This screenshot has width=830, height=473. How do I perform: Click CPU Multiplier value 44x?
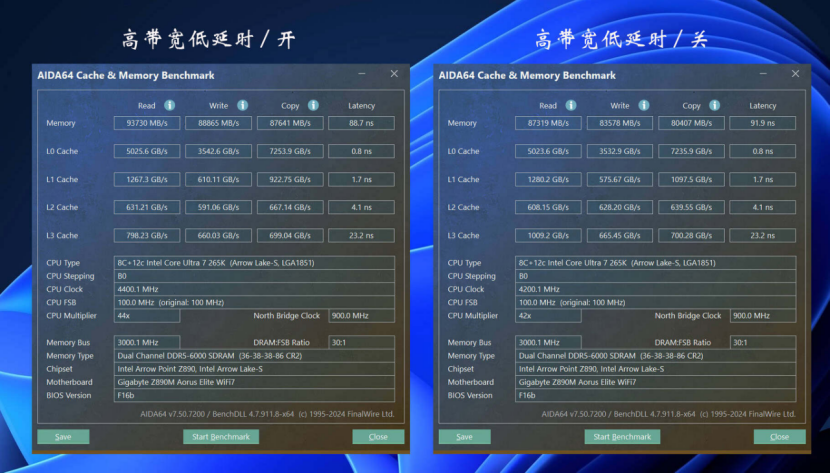147,315
